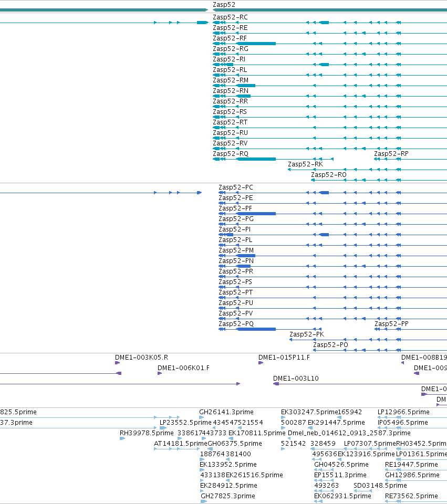Select the Zasp52-RL transcript label
Viewport: 447px width, 504px height.
pos(230,70)
